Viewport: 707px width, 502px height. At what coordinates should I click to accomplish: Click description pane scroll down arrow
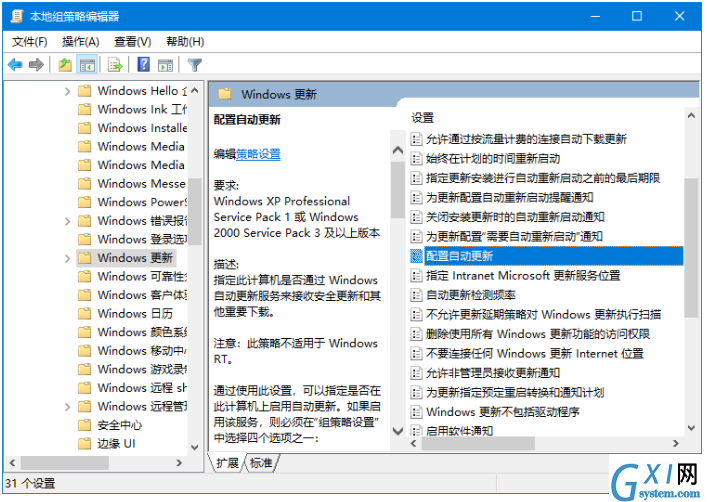coord(398,431)
